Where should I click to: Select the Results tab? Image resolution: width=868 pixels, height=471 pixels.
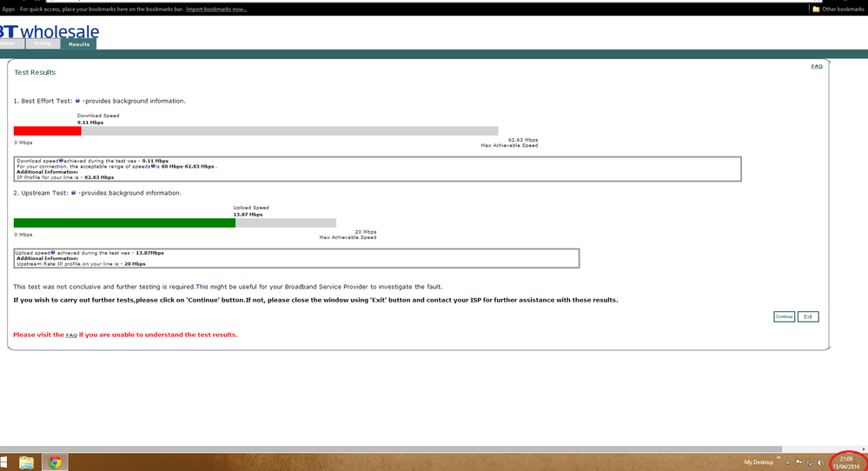[x=78, y=44]
